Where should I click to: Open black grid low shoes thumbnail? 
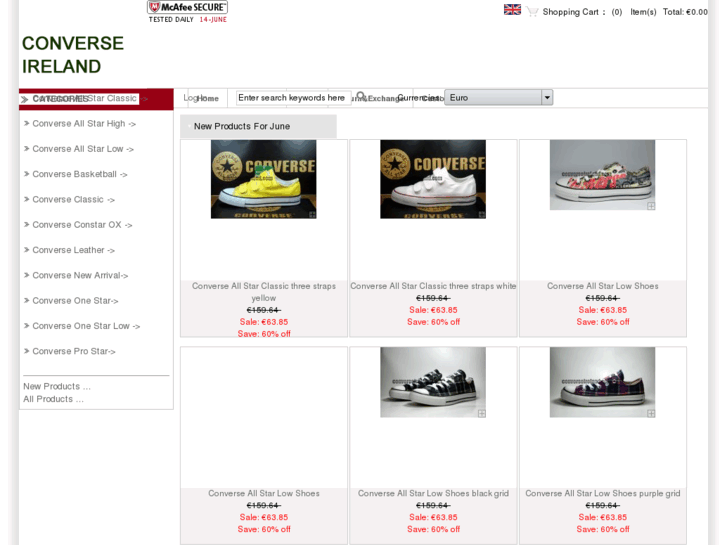[x=433, y=382]
